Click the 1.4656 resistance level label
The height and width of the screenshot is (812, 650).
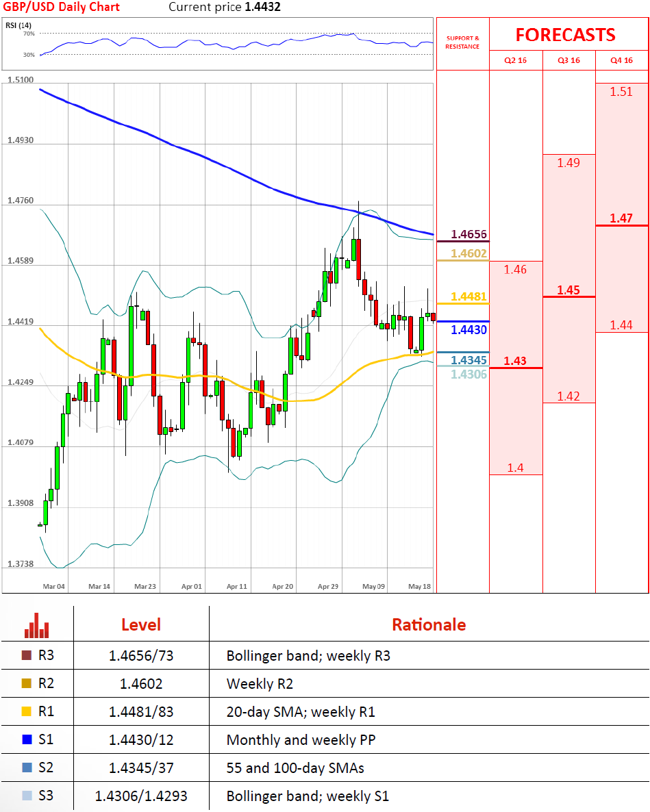[468, 234]
